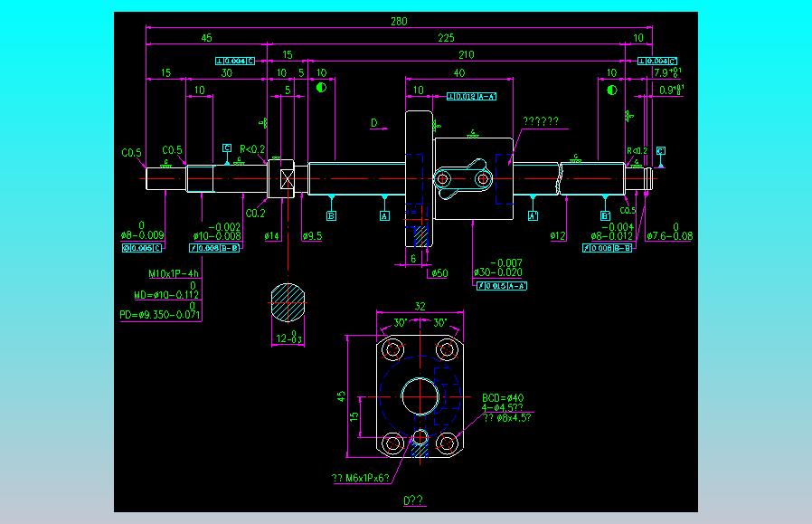Image resolution: width=812 pixels, height=524 pixels.
Task: Select the ø12 shaft diameter label
Action: tap(558, 236)
